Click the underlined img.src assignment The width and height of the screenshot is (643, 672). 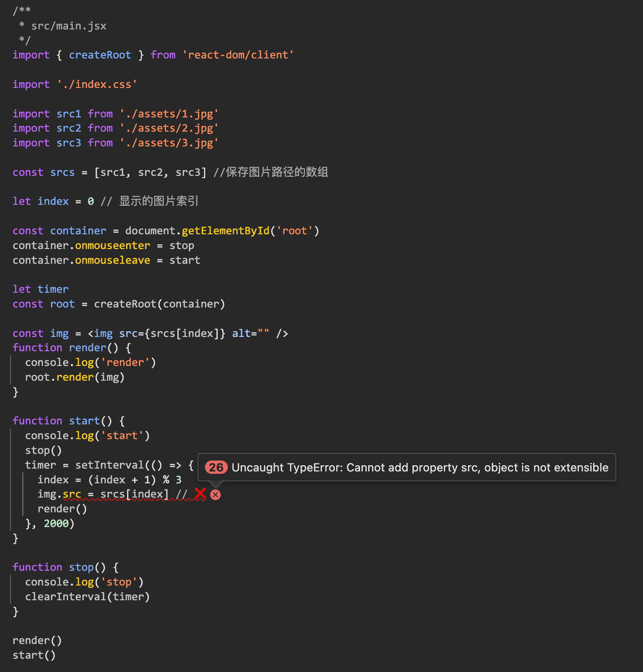103,495
